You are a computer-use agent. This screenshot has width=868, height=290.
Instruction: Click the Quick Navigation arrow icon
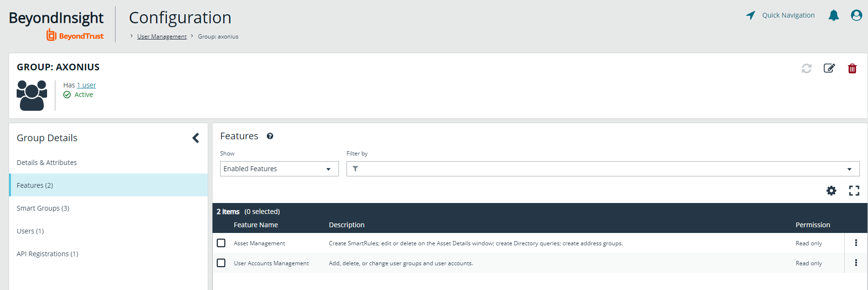pyautogui.click(x=751, y=15)
